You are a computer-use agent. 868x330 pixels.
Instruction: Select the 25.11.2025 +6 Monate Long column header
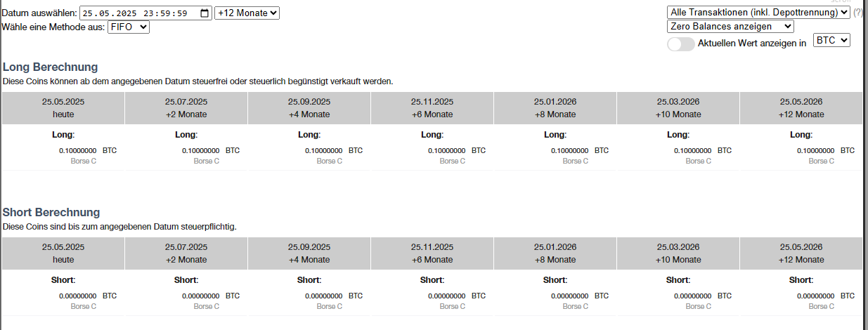(x=432, y=108)
